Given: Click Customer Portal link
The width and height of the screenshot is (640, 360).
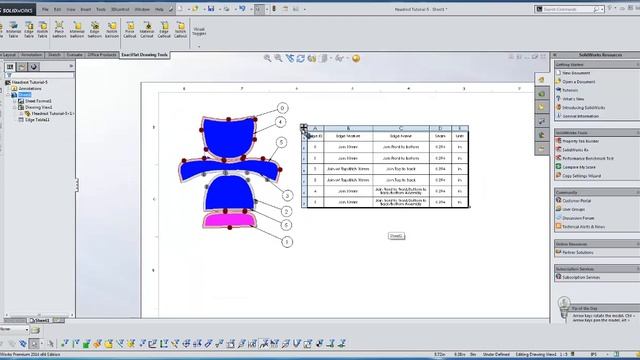Looking at the screenshot, I should 576,201.
